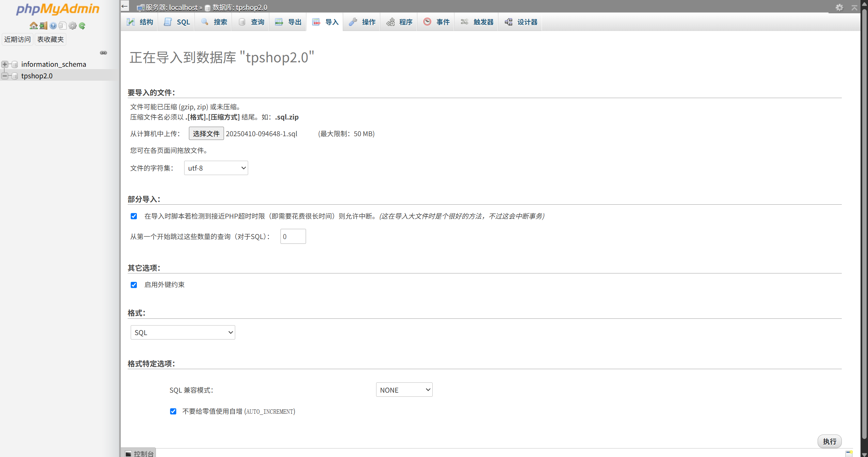Open the 设计器 (Designer) tab

521,22
